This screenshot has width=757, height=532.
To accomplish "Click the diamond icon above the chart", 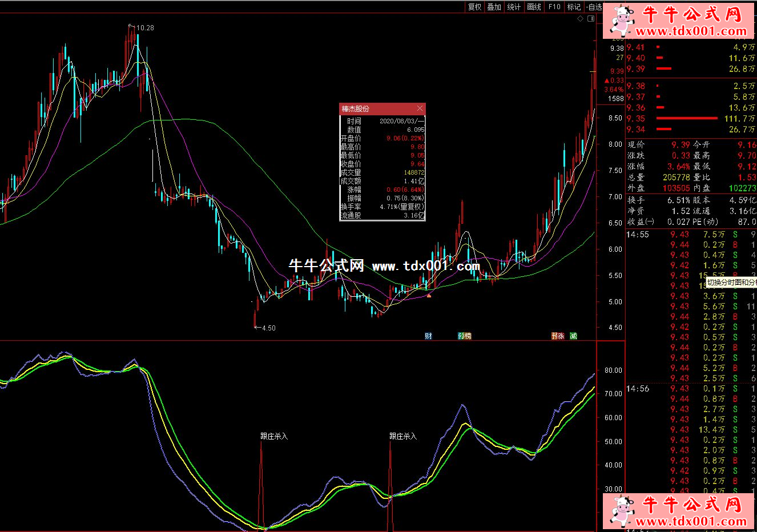I will (581, 19).
